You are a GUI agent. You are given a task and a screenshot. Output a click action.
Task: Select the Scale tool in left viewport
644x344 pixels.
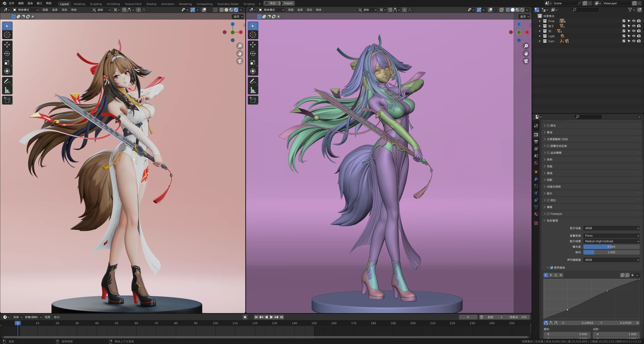[7, 62]
